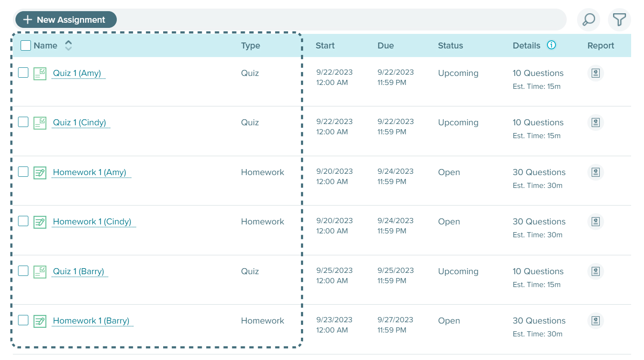Open report icon for Homework 1 (Cindy)
Screen dimensions: 644x360
pyautogui.click(x=595, y=222)
